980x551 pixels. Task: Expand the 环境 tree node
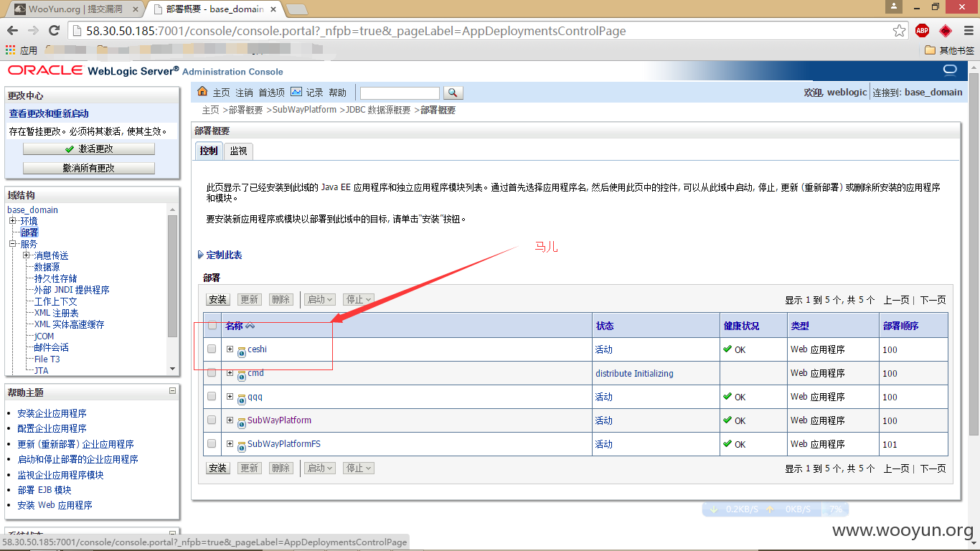12,220
